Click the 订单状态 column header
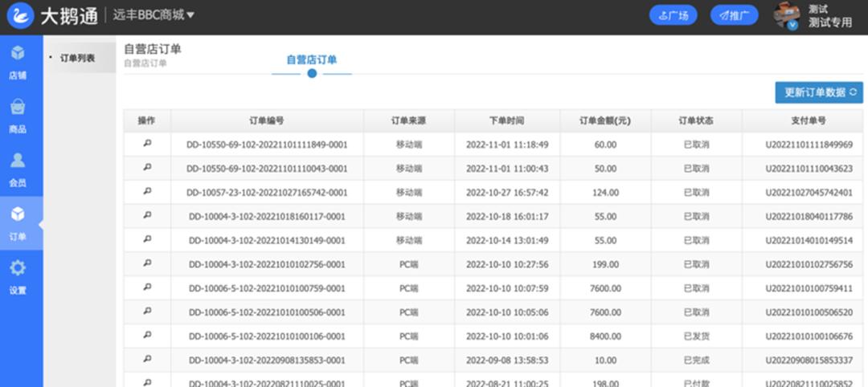The width and height of the screenshot is (868, 387). pos(696,120)
